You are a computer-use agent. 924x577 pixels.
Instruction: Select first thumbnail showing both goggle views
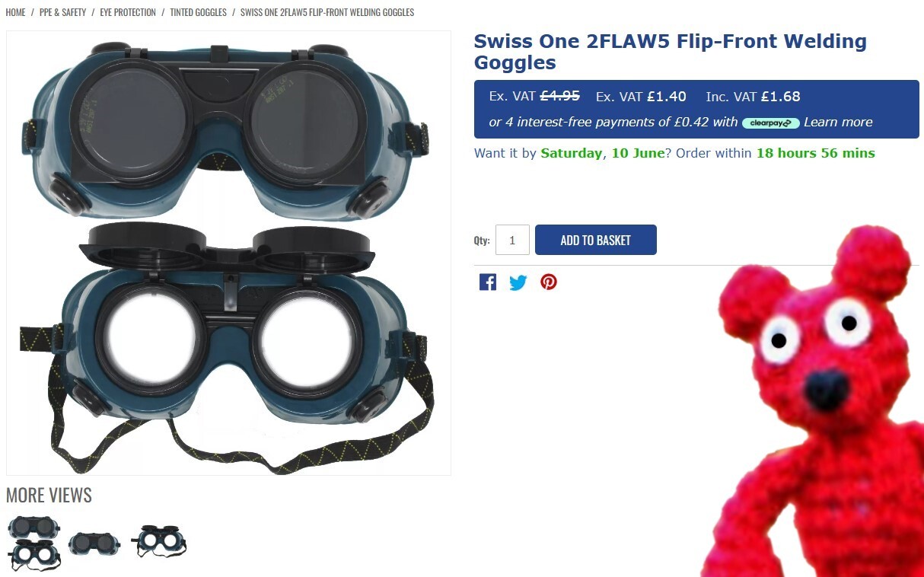pos(34,543)
